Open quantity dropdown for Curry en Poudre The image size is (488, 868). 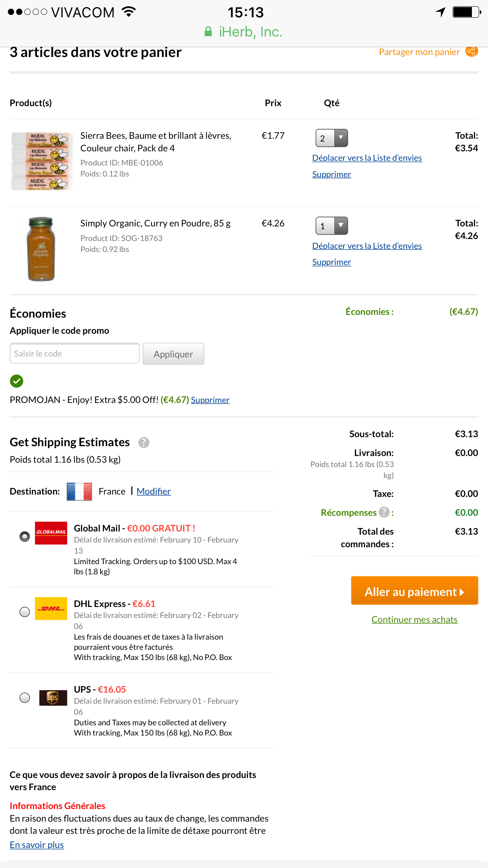click(332, 226)
